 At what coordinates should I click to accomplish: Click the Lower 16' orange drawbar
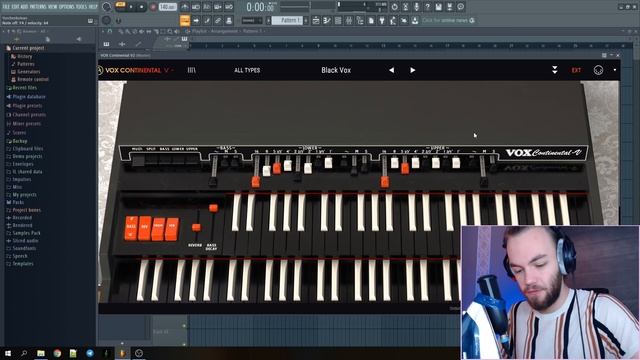[256, 182]
